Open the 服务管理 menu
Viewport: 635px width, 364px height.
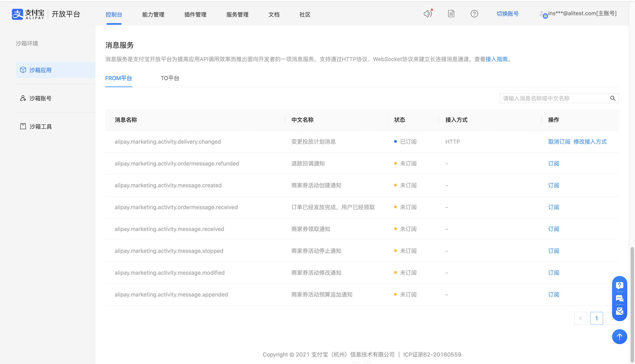[x=237, y=15]
